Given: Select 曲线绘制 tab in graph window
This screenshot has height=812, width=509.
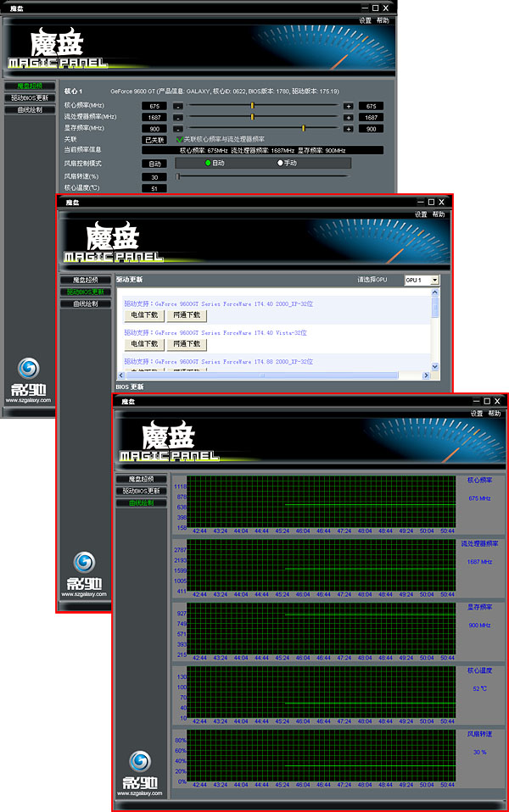Looking at the screenshot, I should (141, 503).
